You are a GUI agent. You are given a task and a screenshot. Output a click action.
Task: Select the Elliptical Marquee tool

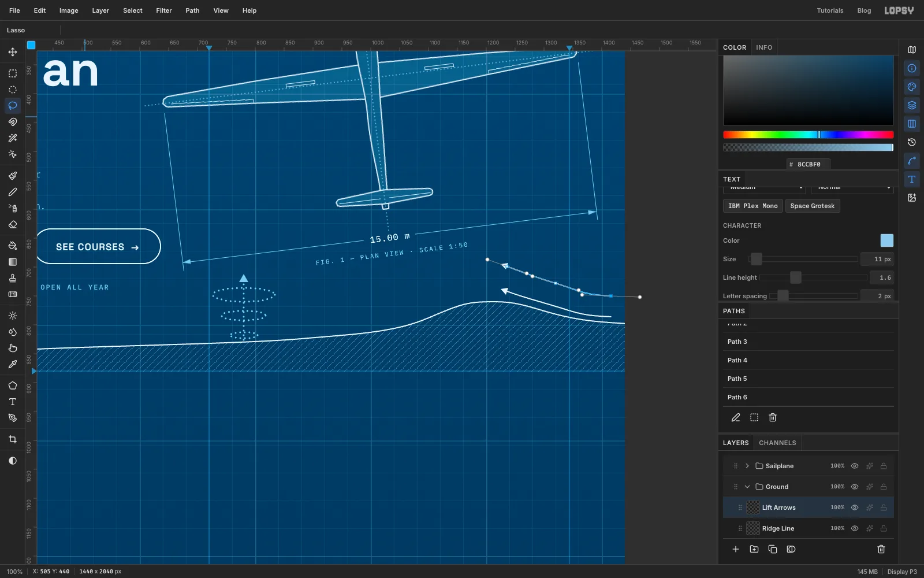pos(13,90)
